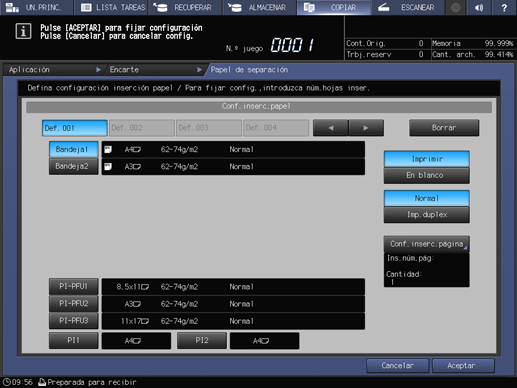
Task: Click the Bandeja2 A3 paper info row
Action: (233, 166)
